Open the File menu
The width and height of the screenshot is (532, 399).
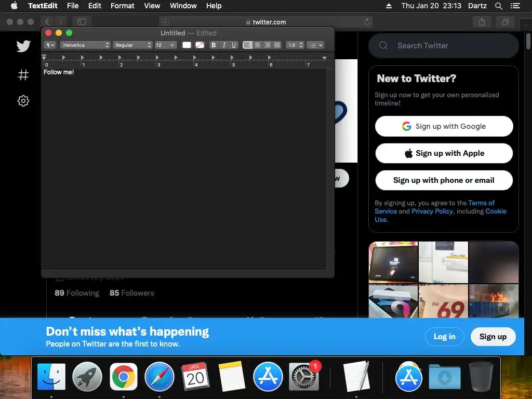(x=73, y=6)
